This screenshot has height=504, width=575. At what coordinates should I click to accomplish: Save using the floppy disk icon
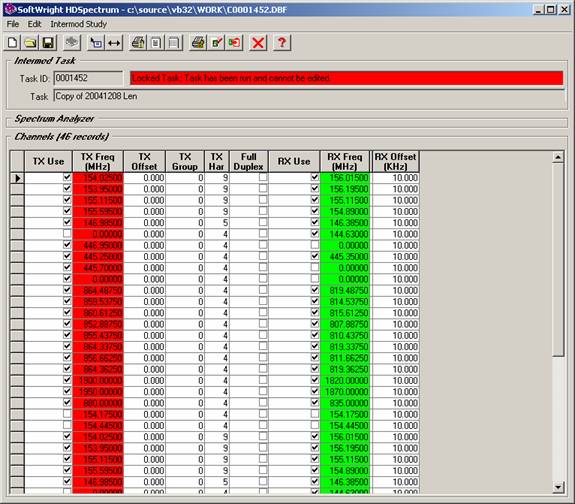[48, 43]
